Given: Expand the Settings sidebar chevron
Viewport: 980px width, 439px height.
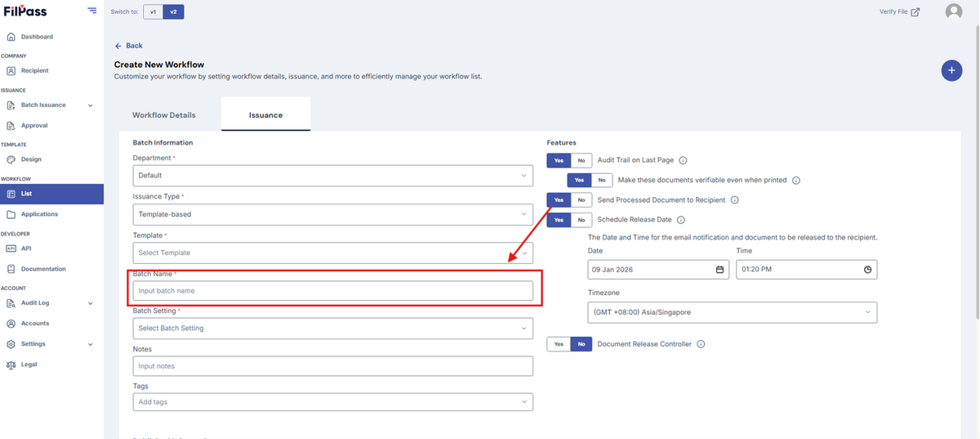Looking at the screenshot, I should [91, 344].
